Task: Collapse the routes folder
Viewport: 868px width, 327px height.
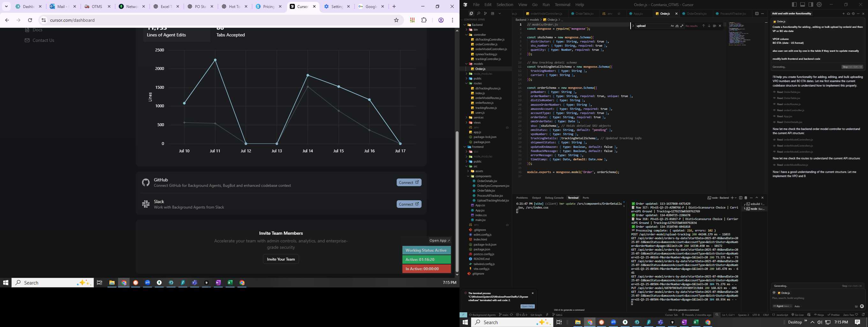Action: (x=478, y=83)
